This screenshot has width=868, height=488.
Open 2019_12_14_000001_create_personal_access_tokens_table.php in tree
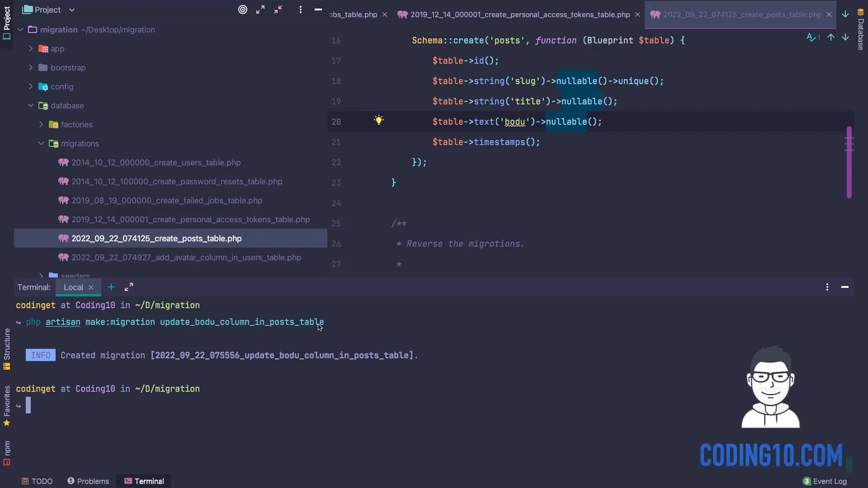coord(190,219)
